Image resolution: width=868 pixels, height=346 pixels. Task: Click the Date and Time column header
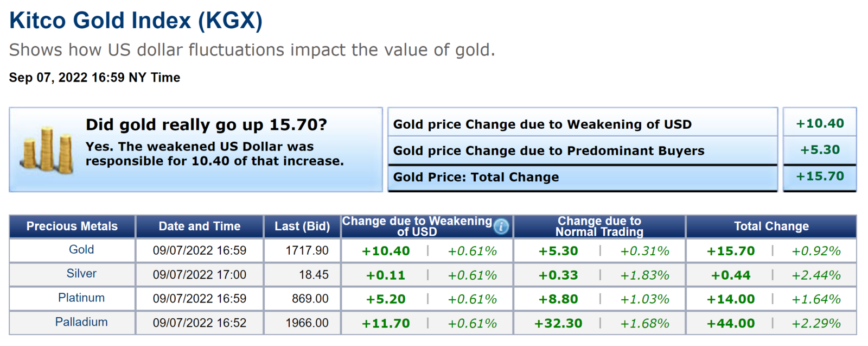tap(199, 227)
